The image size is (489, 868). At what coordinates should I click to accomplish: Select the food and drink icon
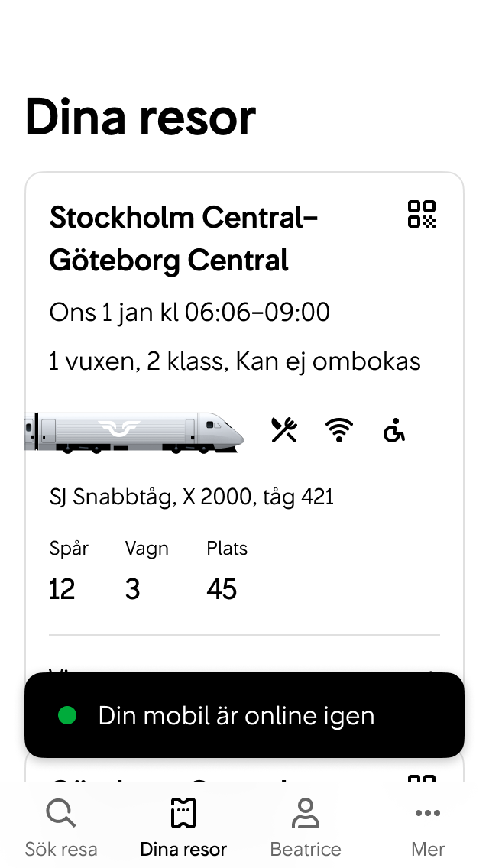(283, 430)
